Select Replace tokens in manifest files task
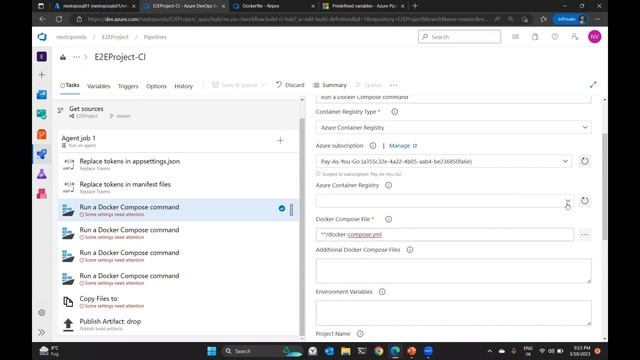 coord(178,187)
